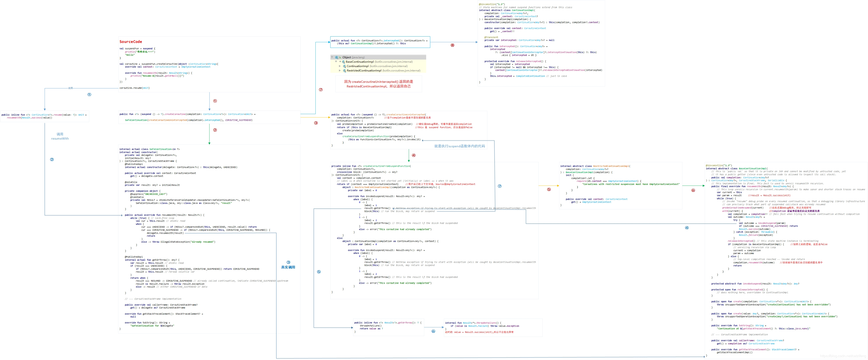Click the ContinuationImpl Kotlin class icon
This screenshot has height=360, width=868.
tap(344, 66)
